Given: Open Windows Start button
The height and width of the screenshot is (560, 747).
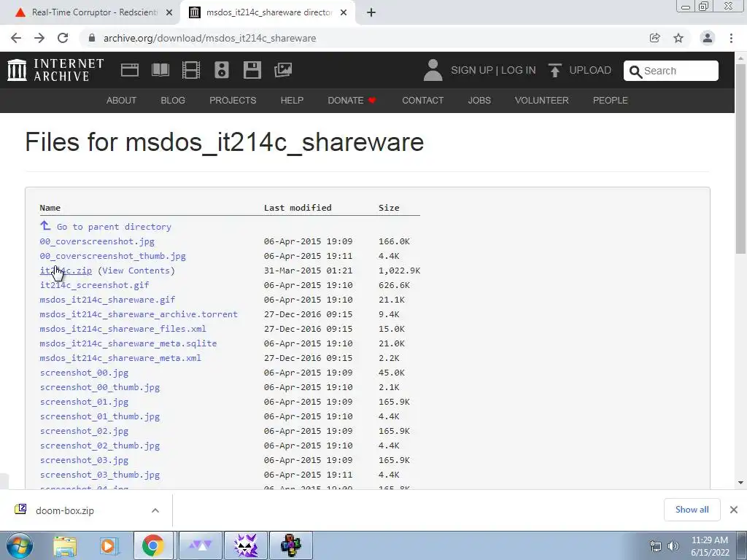Looking at the screenshot, I should 20,545.
